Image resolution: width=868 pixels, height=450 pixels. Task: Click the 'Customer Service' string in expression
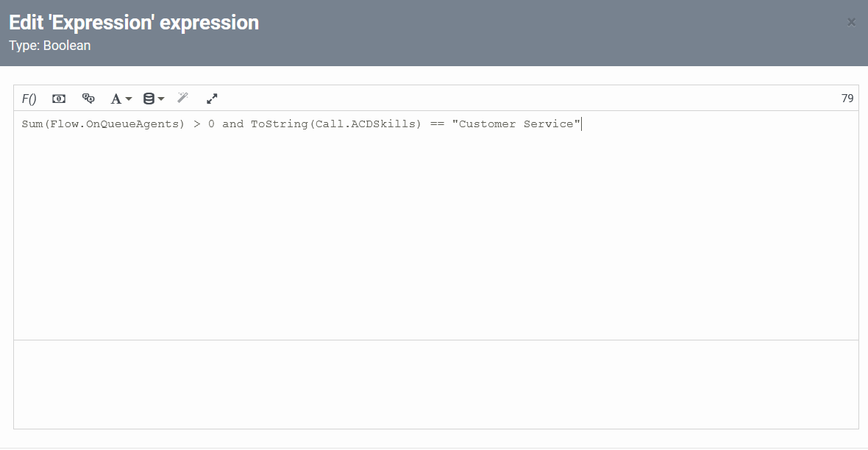(x=516, y=124)
